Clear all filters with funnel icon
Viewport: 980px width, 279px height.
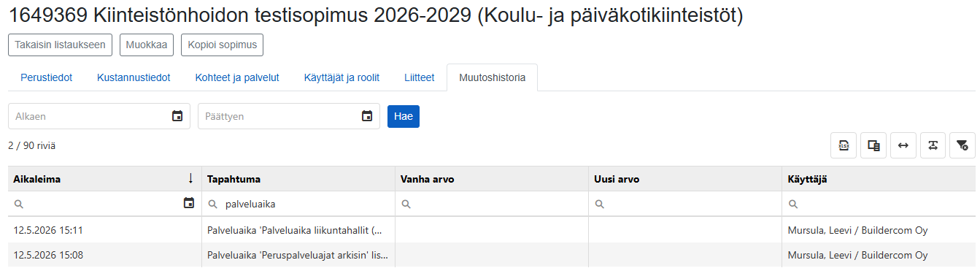click(x=962, y=145)
